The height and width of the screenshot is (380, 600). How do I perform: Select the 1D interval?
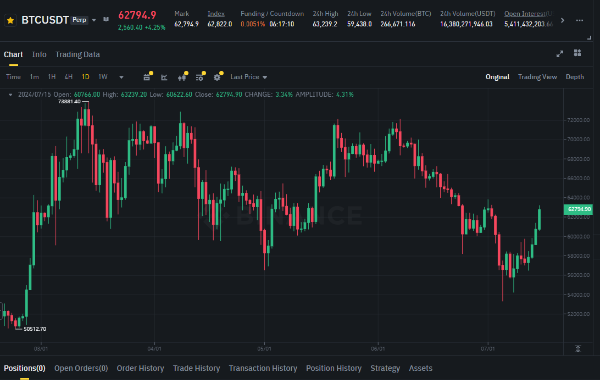[85, 77]
